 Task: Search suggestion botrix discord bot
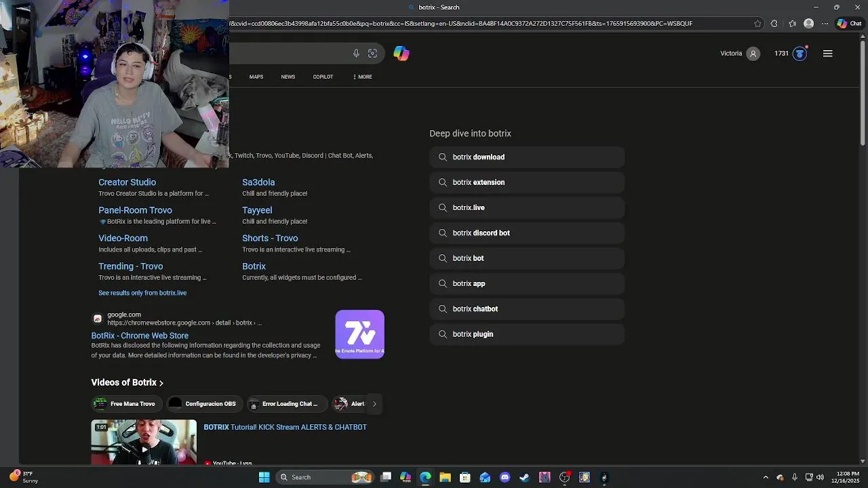(x=527, y=233)
